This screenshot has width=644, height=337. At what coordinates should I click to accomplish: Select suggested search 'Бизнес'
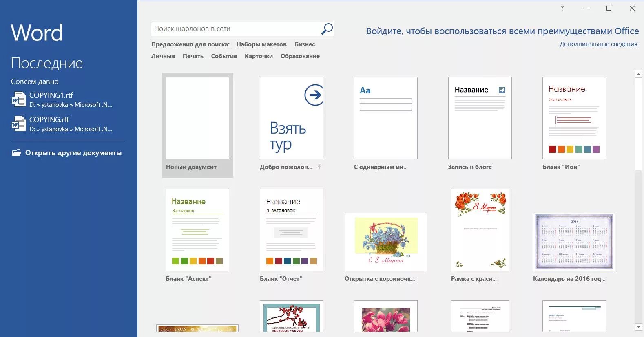[305, 44]
